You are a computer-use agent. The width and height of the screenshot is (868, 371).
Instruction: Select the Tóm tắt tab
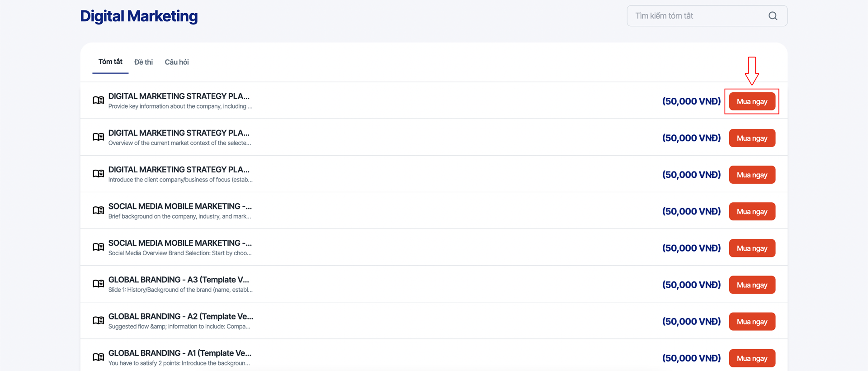(x=110, y=62)
